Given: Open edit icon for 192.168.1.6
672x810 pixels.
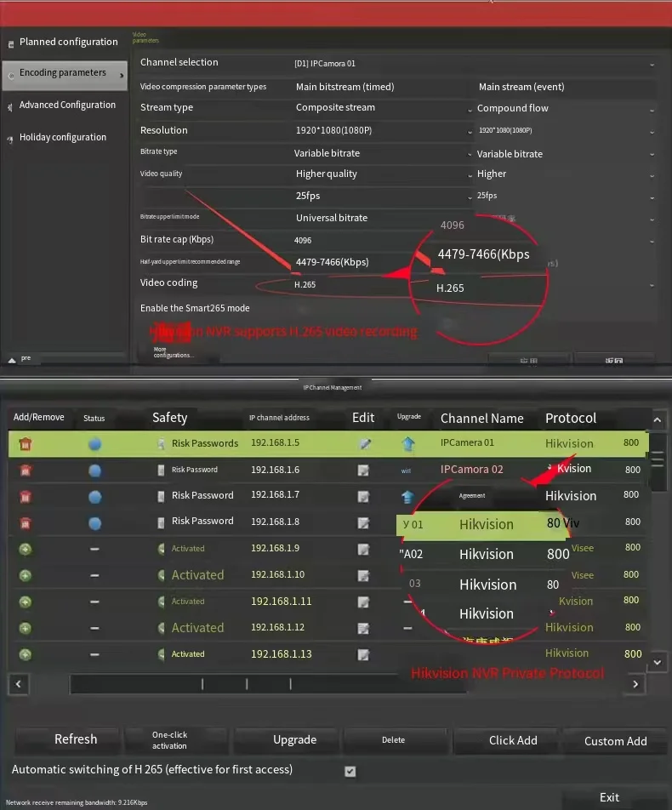Looking at the screenshot, I should 363,470.
